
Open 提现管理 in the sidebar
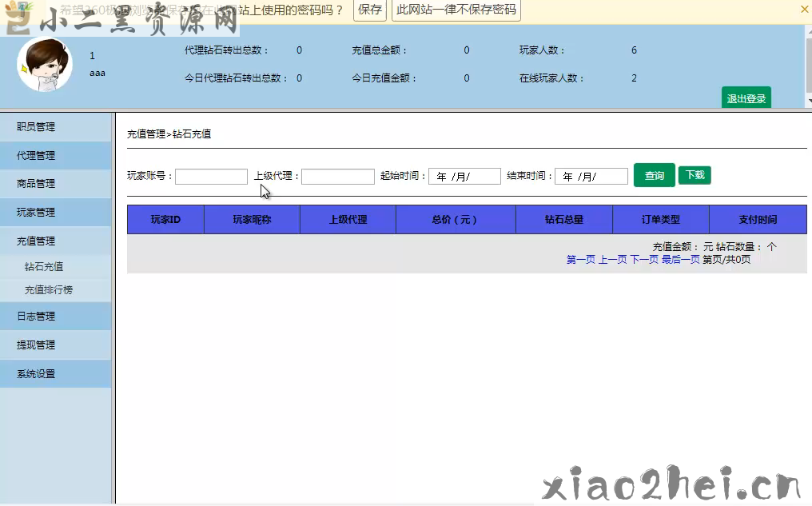coord(56,345)
